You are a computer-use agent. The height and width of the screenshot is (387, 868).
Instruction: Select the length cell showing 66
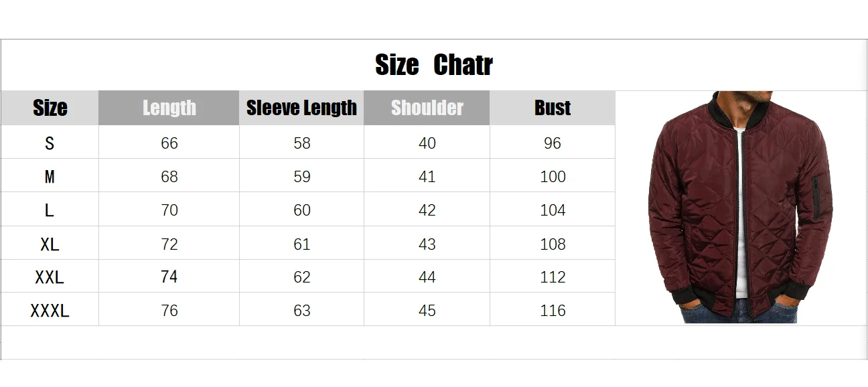(169, 143)
